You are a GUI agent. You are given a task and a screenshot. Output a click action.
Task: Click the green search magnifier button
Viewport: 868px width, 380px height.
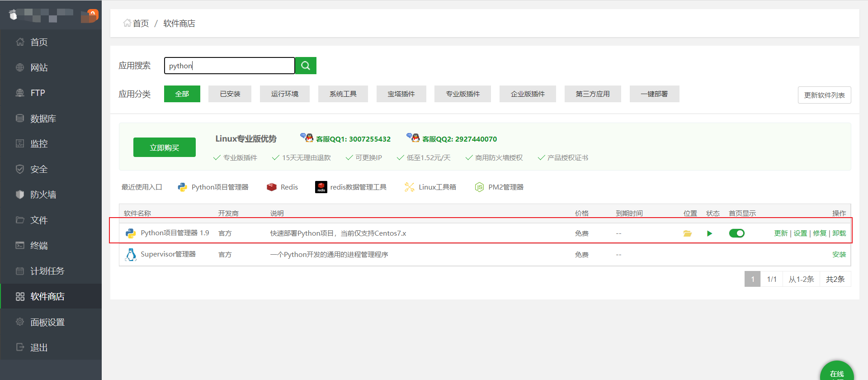306,66
